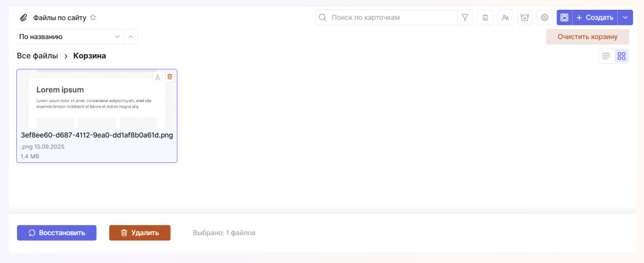The width and height of the screenshot is (644, 263).
Task: Click the Корзина breadcrumb item
Action: pos(90,56)
